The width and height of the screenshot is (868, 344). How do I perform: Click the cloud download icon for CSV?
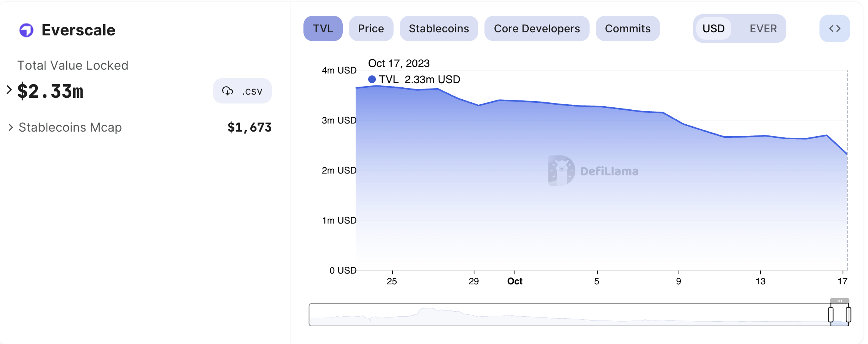tap(228, 91)
